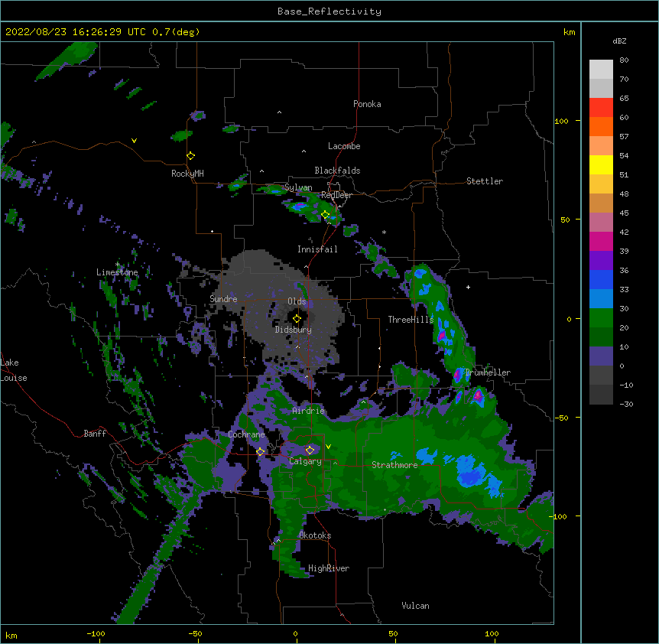Click the yellow V marker east of Calgary

tap(328, 447)
